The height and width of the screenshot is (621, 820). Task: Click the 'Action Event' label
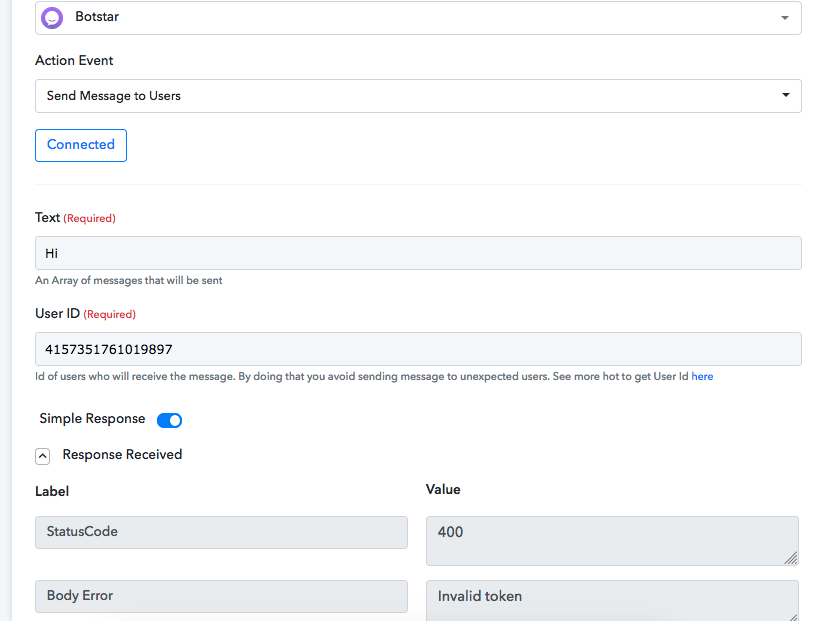pyautogui.click(x=74, y=61)
